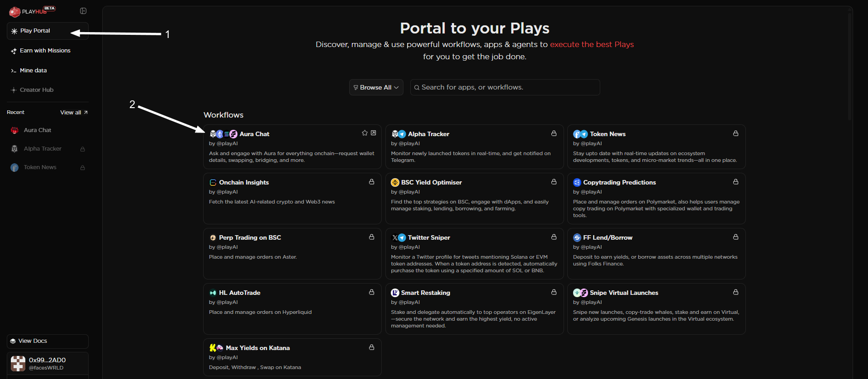Click Smart Restaking EigenLayer icon
This screenshot has width=868, height=379.
(395, 293)
